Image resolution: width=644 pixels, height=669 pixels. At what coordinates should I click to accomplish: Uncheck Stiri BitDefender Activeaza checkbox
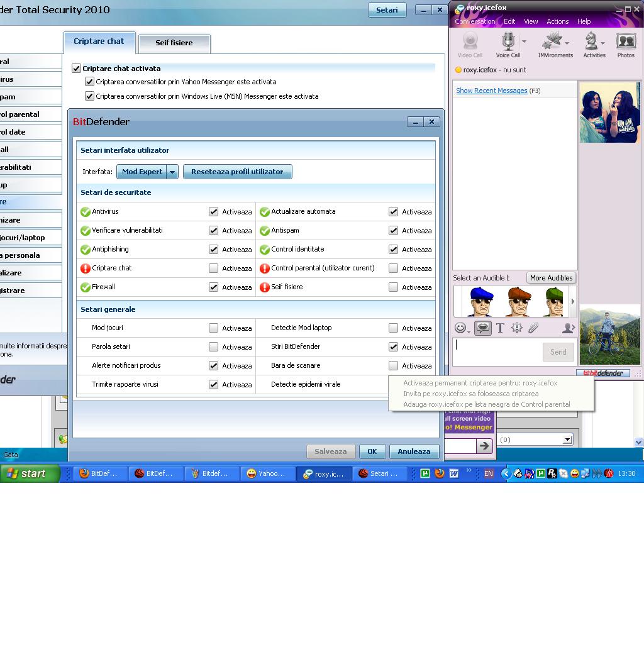pyautogui.click(x=394, y=347)
